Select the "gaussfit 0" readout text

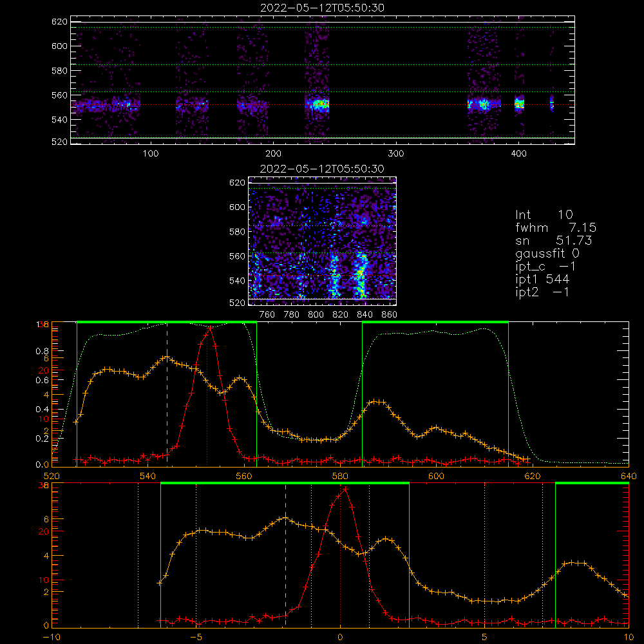click(547, 254)
